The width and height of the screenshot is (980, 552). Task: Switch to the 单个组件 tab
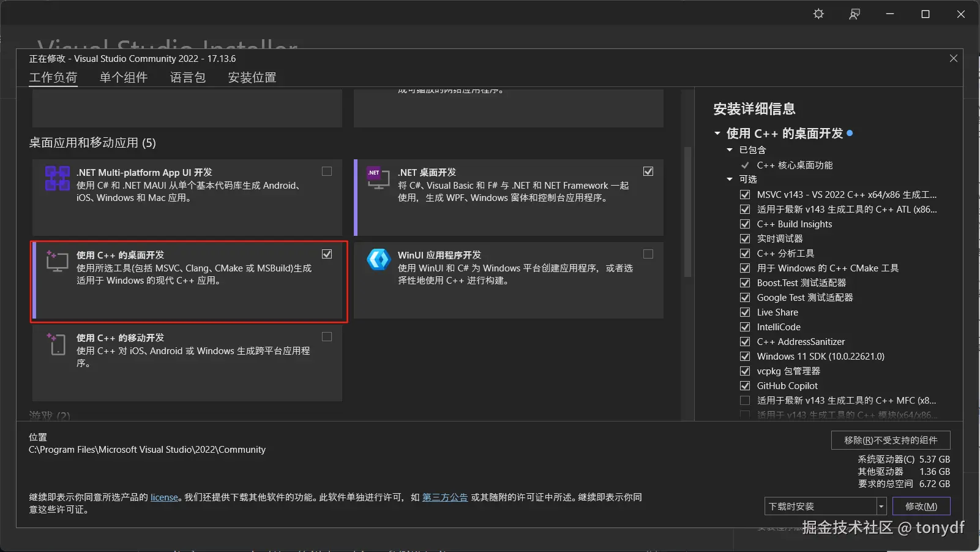click(x=124, y=78)
